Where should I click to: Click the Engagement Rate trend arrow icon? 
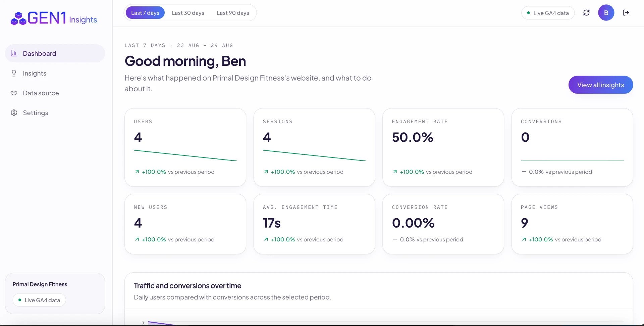(x=395, y=172)
